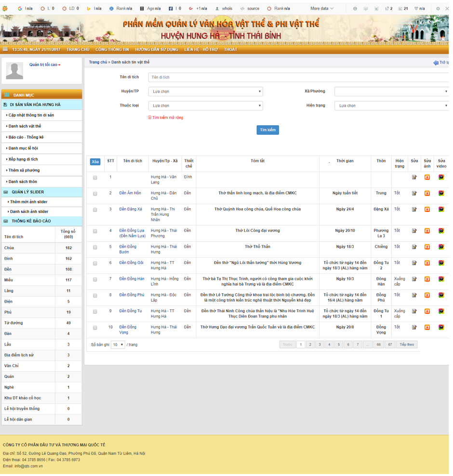The height and width of the screenshot is (476, 453).
Task: Click settings gear icon in browser toolbar
Action: point(438,9)
